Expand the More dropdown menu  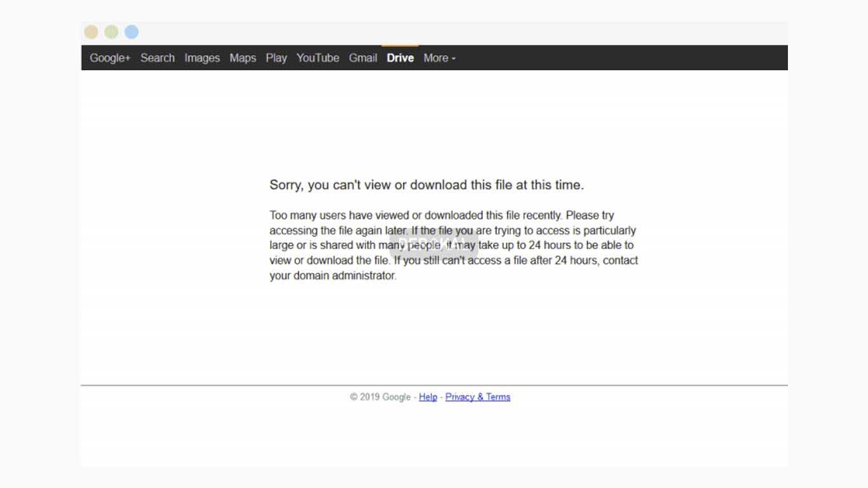440,58
